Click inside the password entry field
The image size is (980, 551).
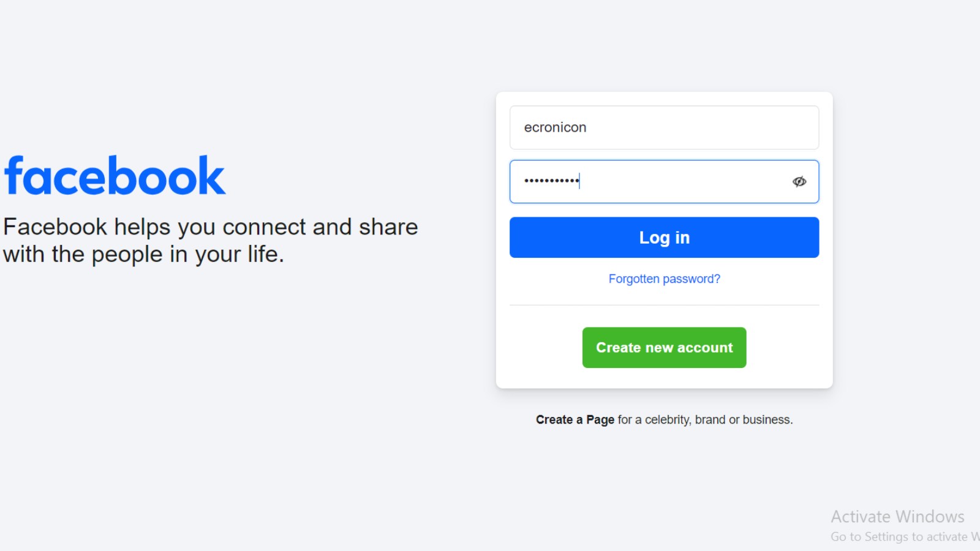click(x=649, y=181)
